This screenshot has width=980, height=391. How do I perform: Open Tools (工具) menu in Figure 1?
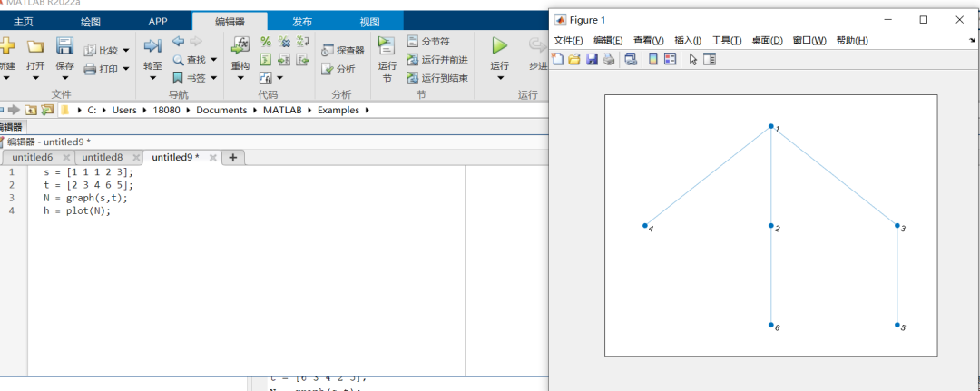[x=727, y=41]
